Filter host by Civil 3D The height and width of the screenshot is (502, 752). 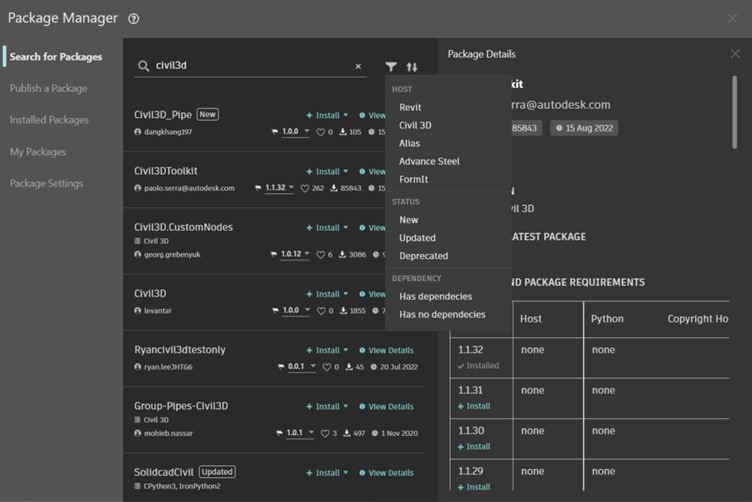415,125
